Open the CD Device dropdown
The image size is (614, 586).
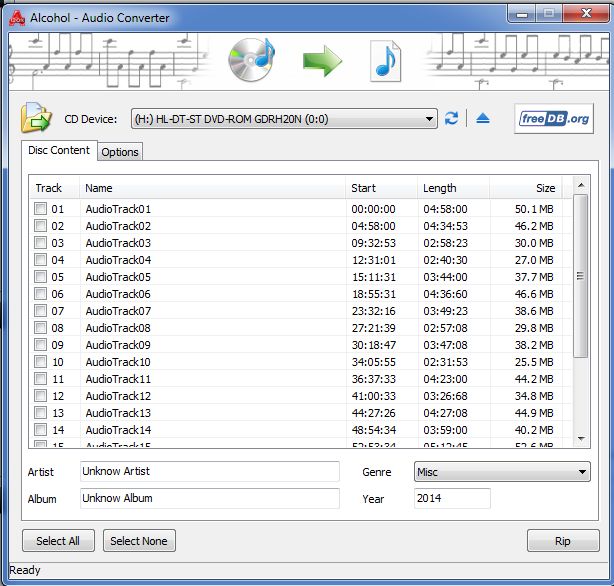tap(284, 119)
